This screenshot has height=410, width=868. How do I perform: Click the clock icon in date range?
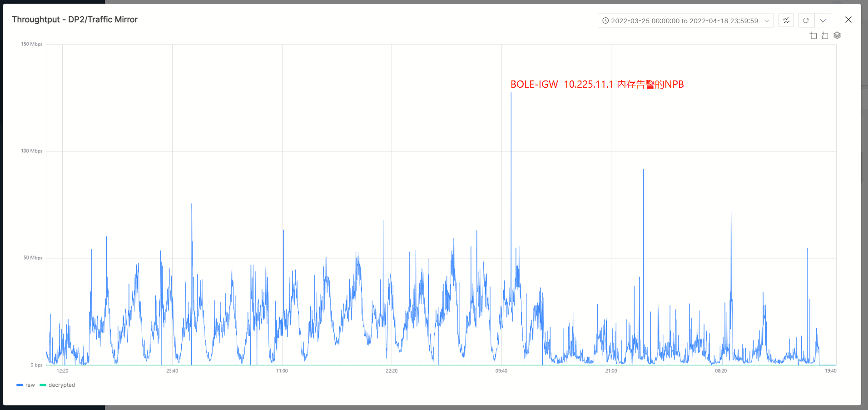[x=605, y=20]
